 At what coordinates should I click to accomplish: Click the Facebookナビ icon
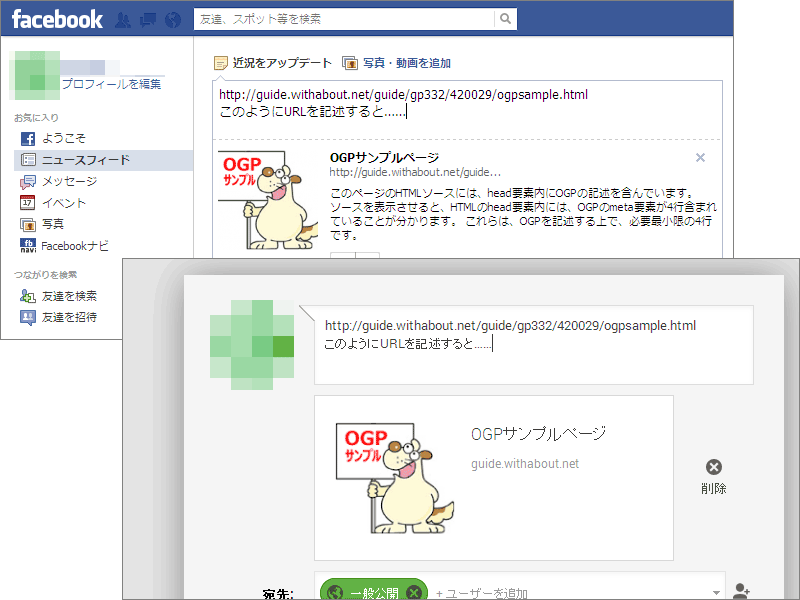pos(28,245)
